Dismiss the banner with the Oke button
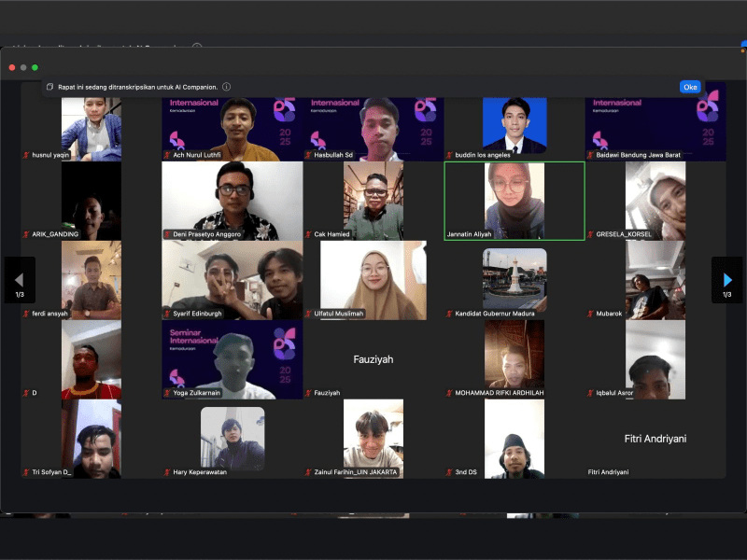This screenshot has height=560, width=747. pyautogui.click(x=690, y=87)
